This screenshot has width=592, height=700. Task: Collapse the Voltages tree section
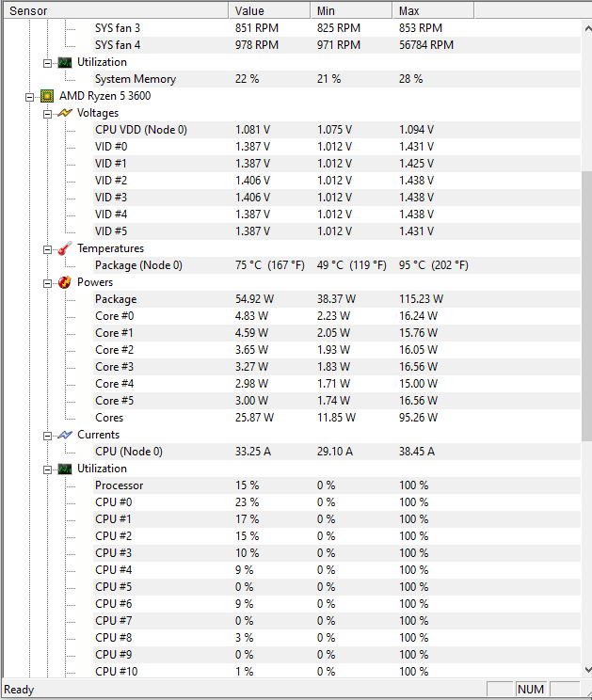(47, 114)
